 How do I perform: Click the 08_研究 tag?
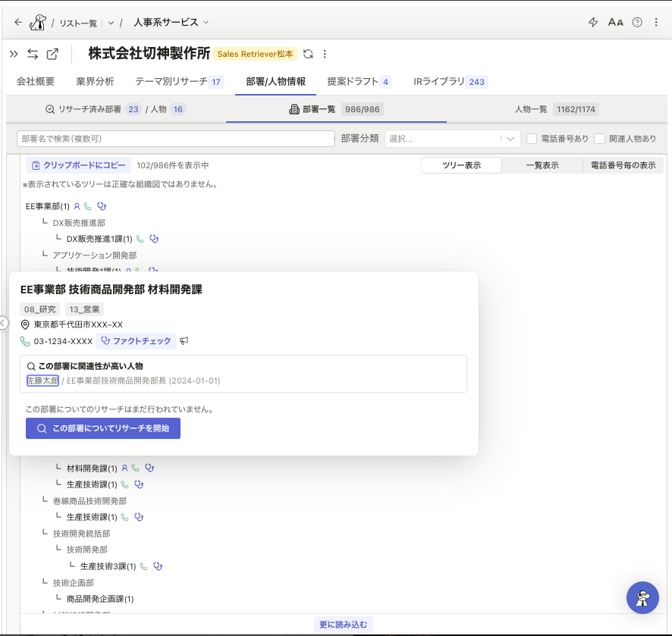(x=40, y=309)
